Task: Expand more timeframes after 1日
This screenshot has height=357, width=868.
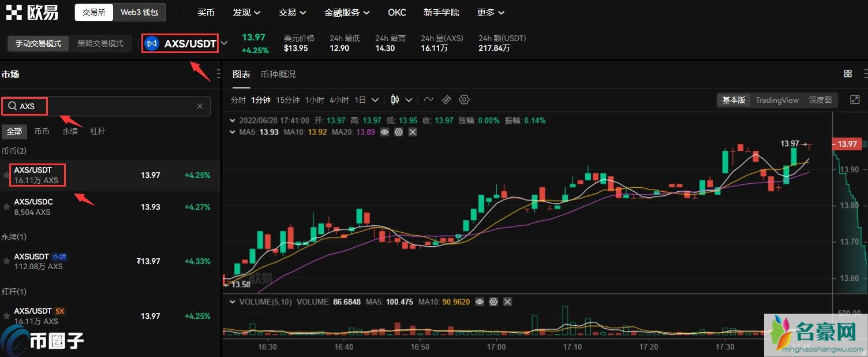Action: click(x=375, y=100)
